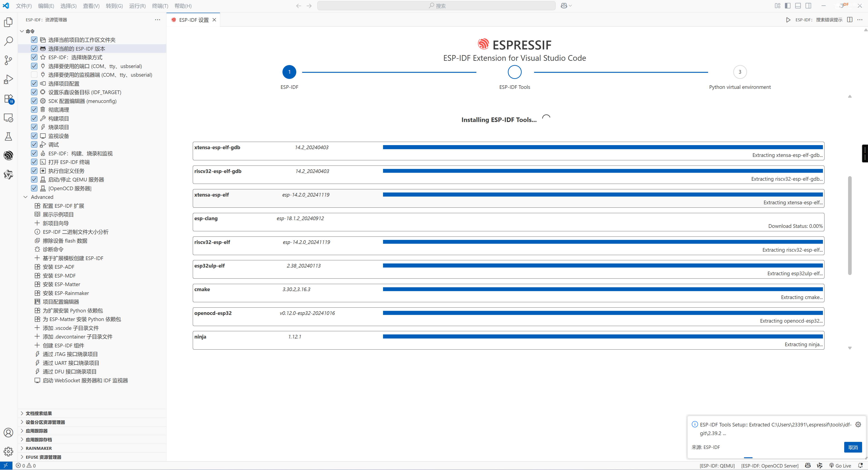This screenshot has height=470, width=868.
Task: Click split editor icon in tab bar
Action: (x=849, y=20)
